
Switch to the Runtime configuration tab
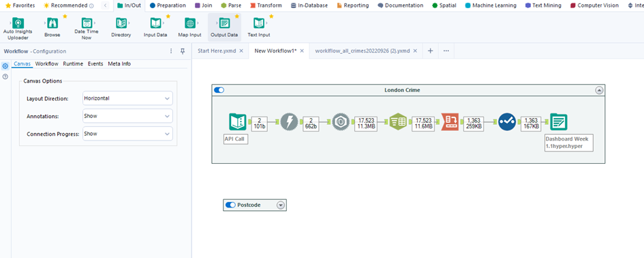(73, 63)
